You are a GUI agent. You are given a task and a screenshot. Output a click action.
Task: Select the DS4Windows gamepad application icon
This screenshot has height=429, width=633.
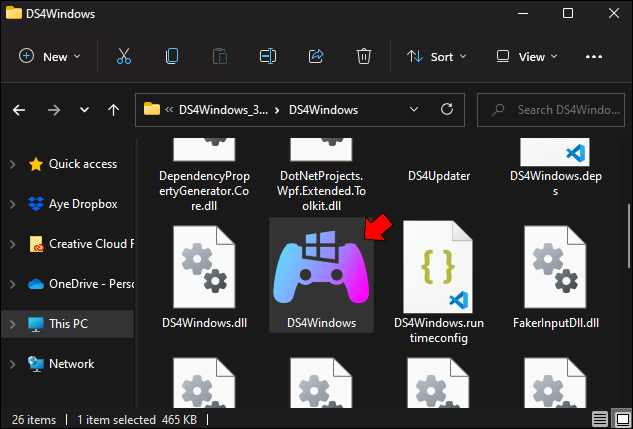tap(321, 274)
